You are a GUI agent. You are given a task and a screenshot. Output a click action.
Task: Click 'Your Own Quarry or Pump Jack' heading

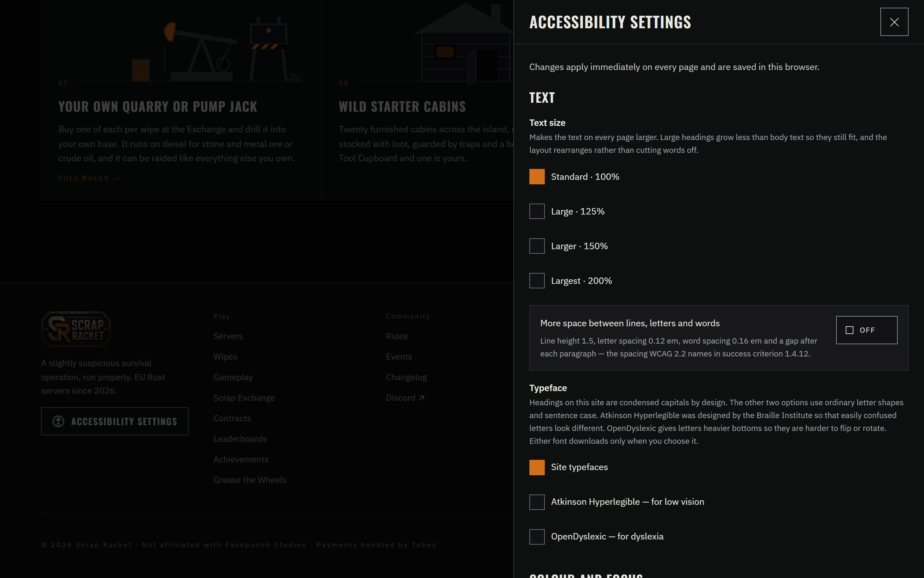(158, 107)
